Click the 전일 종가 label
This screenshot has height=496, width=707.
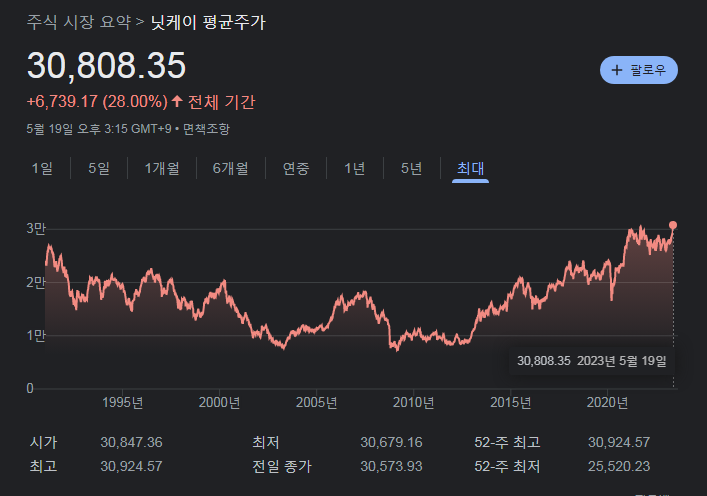coord(282,466)
